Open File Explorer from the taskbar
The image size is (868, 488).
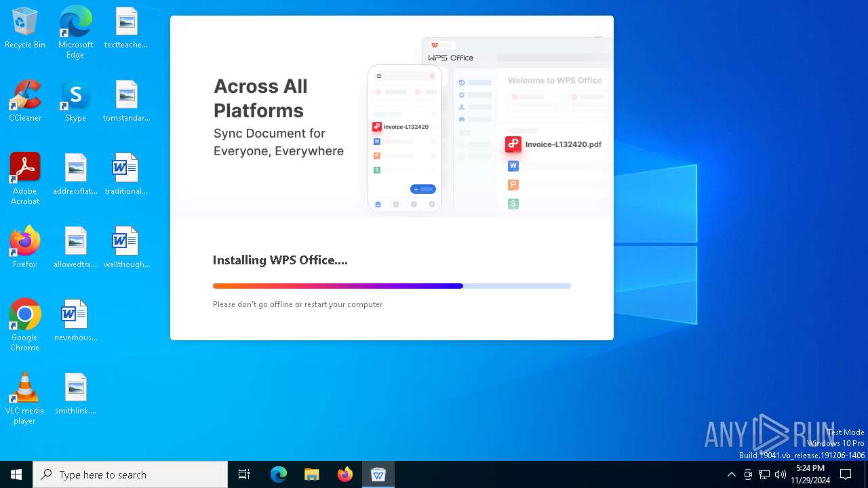[x=312, y=474]
